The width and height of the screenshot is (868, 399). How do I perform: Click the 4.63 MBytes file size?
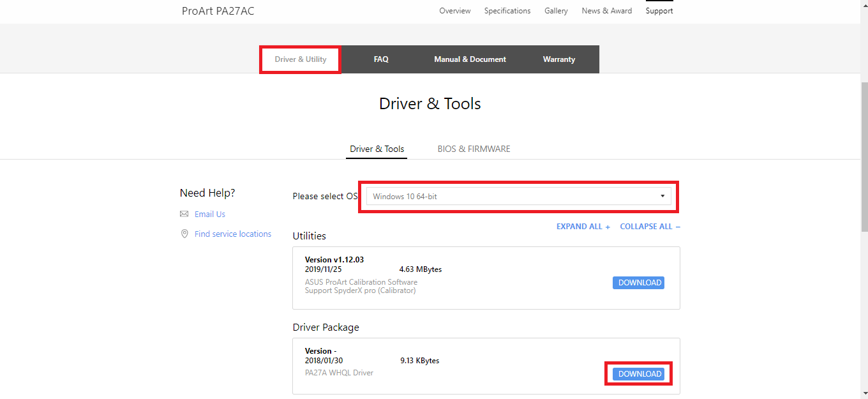point(421,269)
